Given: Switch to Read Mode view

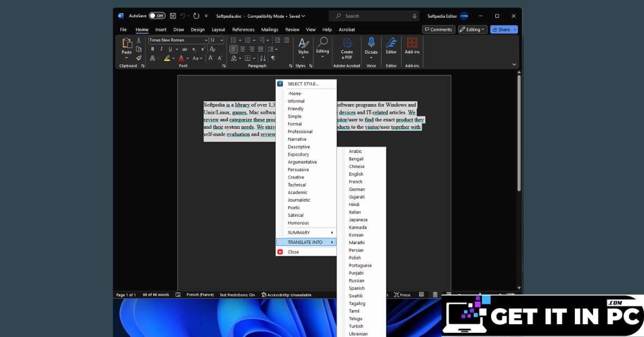Looking at the screenshot, I should (x=421, y=295).
